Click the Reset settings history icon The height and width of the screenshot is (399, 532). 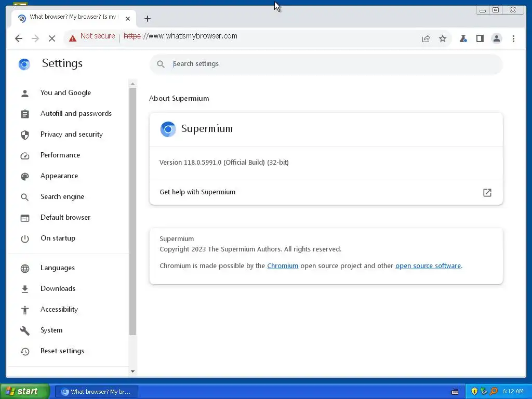pos(25,352)
